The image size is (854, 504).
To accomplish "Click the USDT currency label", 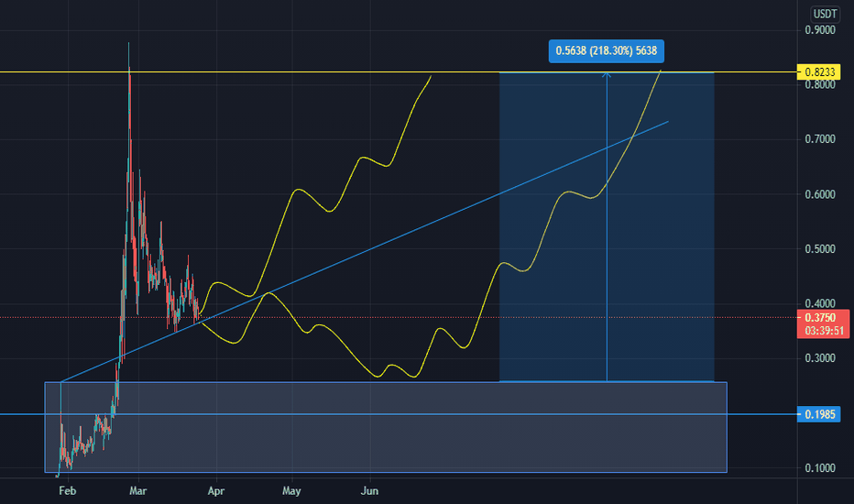I will coord(825,14).
